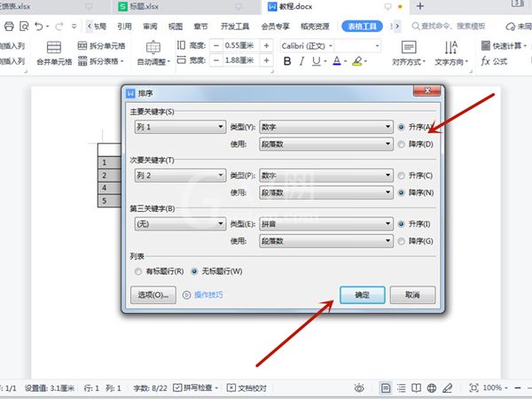Viewport: 532px width, 399px height.
Task: Toggle eye-protection mode icon in status bar
Action: coord(359,387)
